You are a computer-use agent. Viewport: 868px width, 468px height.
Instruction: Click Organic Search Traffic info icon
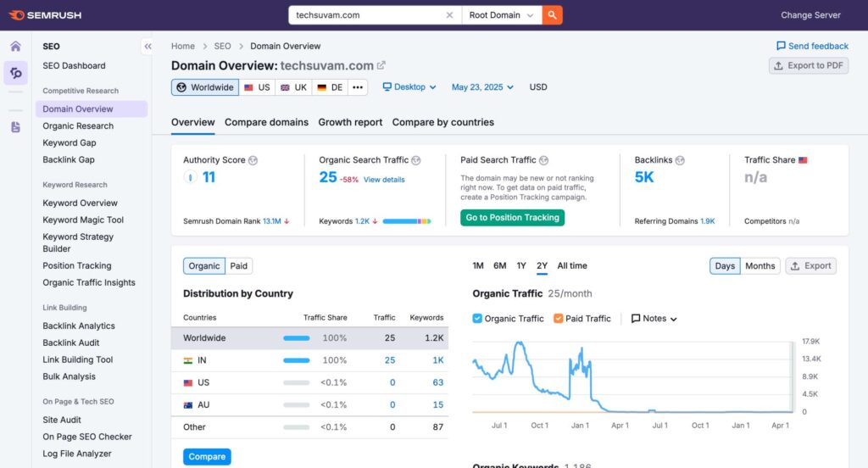coord(415,160)
